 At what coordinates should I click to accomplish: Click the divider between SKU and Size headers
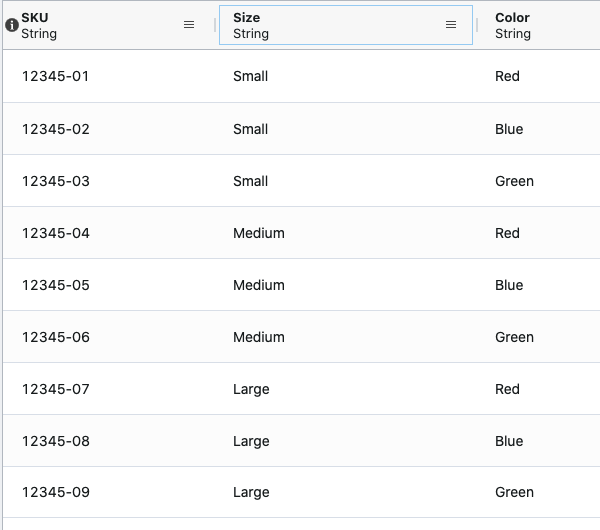coord(215,25)
